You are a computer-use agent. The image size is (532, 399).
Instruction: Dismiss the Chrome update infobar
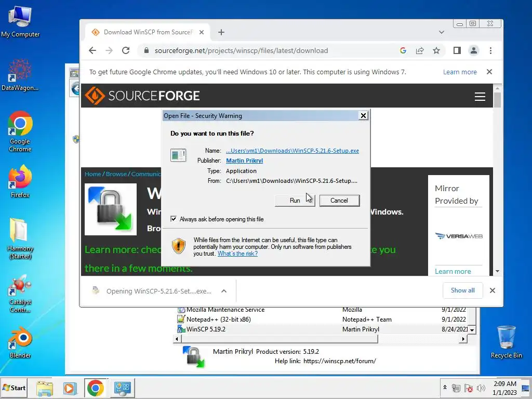489,72
